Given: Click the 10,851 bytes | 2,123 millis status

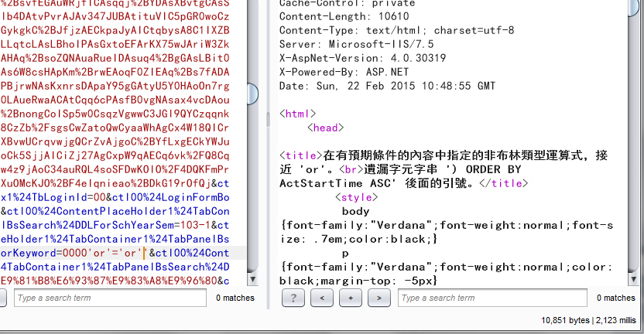Looking at the screenshot, I should 588,320.
